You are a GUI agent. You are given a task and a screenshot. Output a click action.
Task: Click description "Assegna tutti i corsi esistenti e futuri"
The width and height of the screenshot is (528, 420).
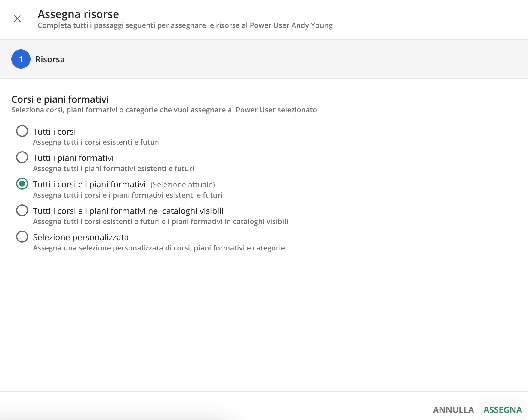[96, 142]
